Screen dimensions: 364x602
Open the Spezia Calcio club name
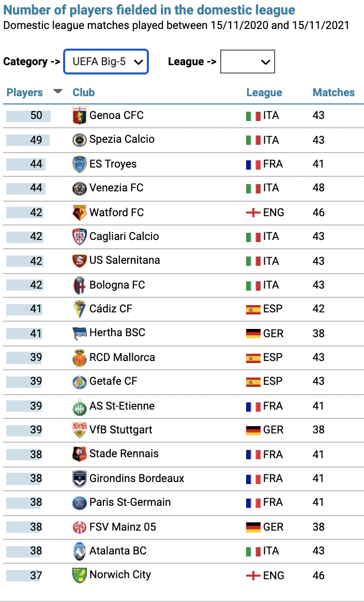point(122,139)
